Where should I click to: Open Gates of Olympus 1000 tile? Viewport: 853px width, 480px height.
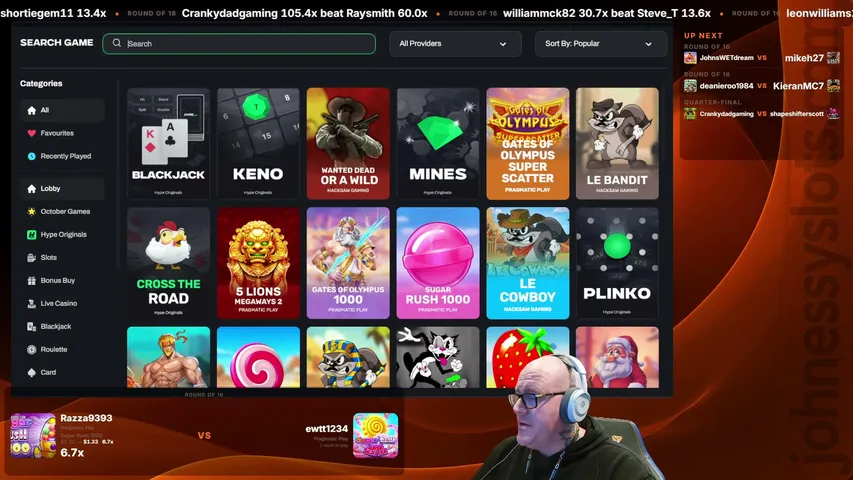click(348, 263)
